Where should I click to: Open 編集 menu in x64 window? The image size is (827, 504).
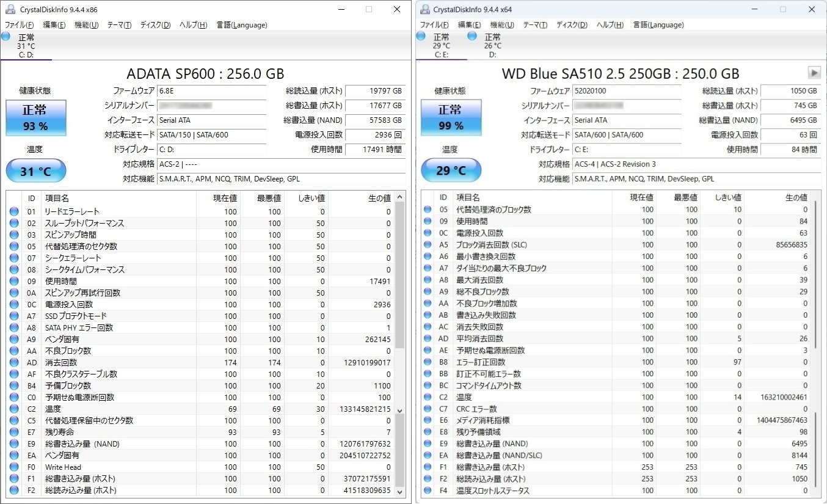tap(469, 25)
